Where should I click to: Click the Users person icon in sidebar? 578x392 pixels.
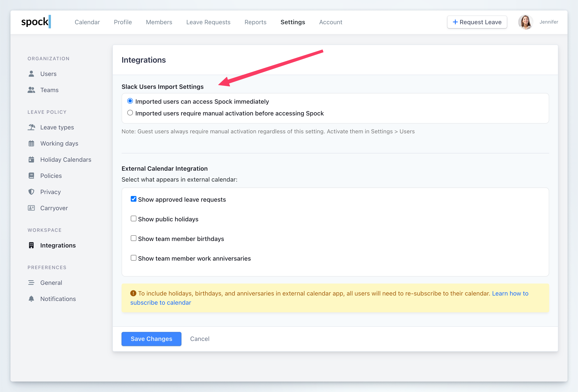pos(31,74)
